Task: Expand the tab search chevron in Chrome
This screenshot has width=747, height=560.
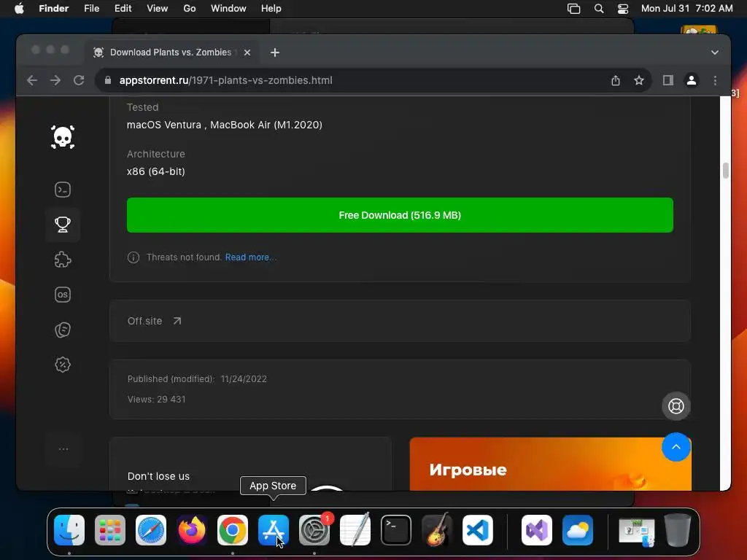Action: pos(715,52)
